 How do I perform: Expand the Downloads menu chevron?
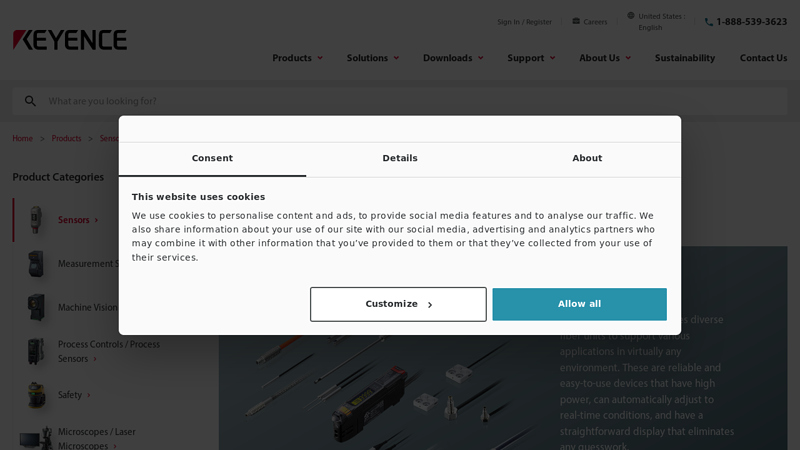(481, 58)
